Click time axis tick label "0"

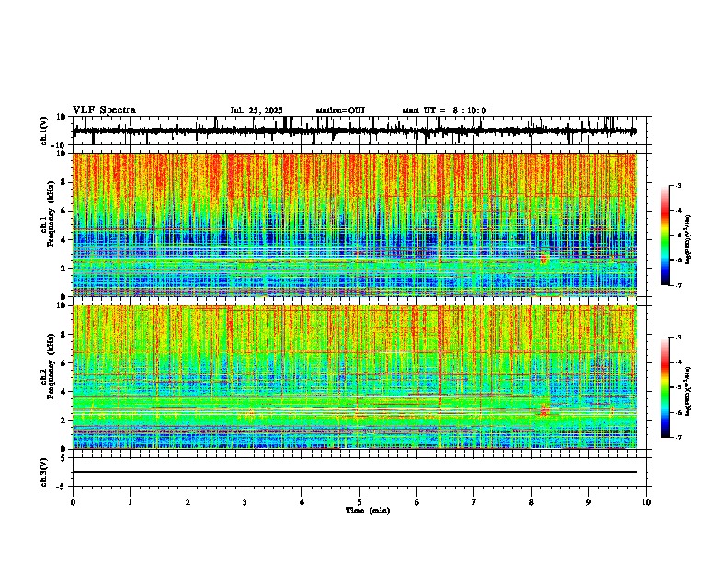point(73,502)
